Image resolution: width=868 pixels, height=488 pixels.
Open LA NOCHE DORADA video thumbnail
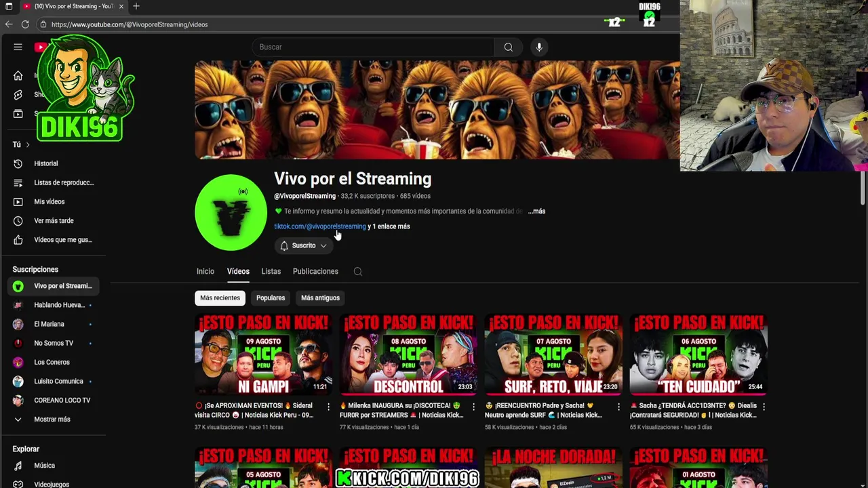coord(553,468)
